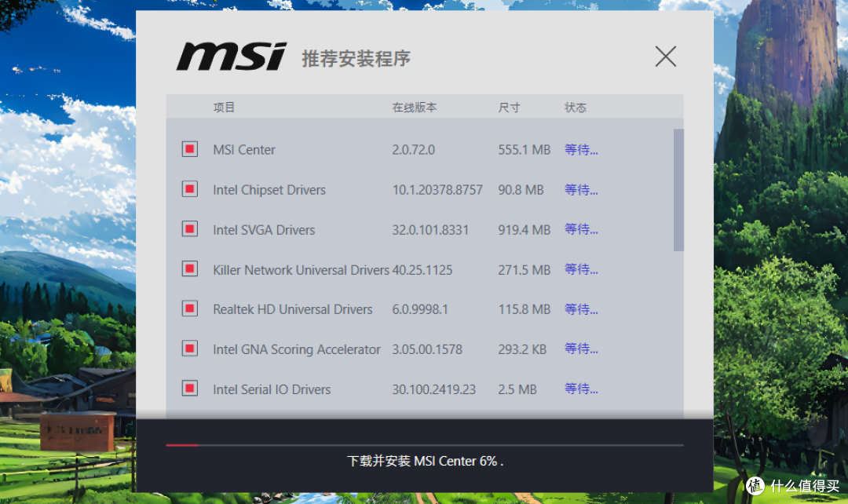Click Intel Serial IO 等待... status
The width and height of the screenshot is (848, 504).
click(581, 389)
